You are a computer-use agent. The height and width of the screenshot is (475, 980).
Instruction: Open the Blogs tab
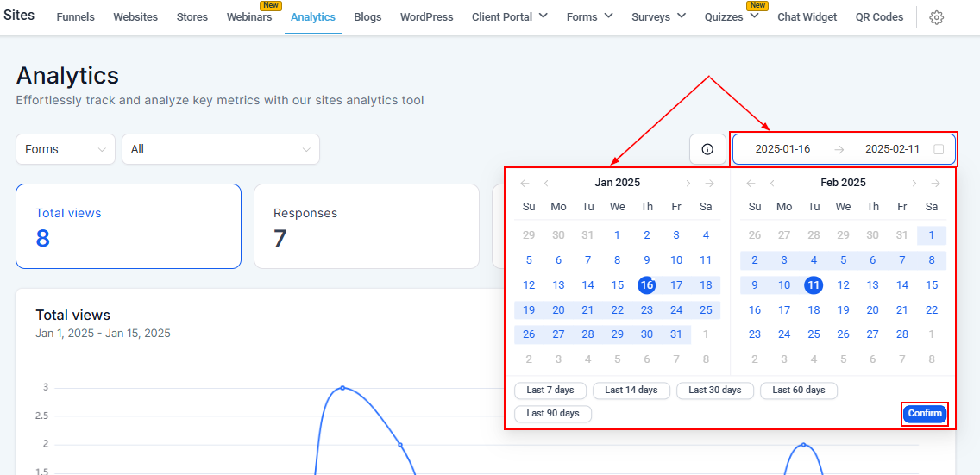coord(367,17)
